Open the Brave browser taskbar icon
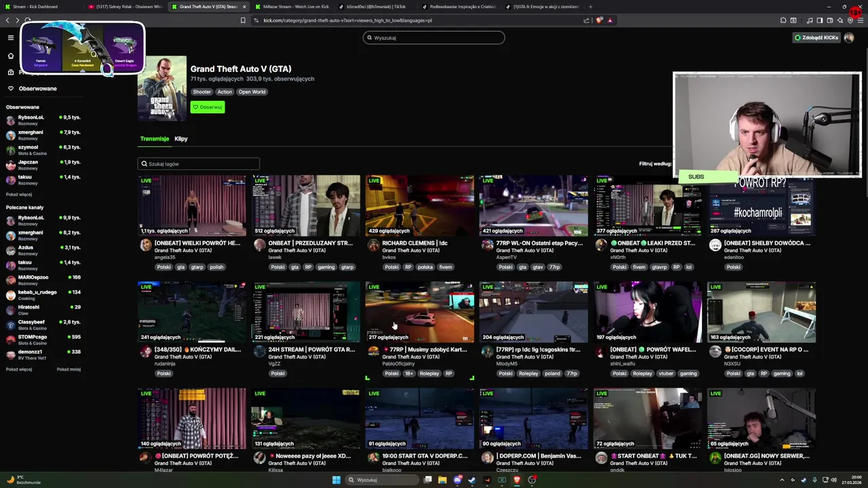The height and width of the screenshot is (488, 868). (517, 480)
